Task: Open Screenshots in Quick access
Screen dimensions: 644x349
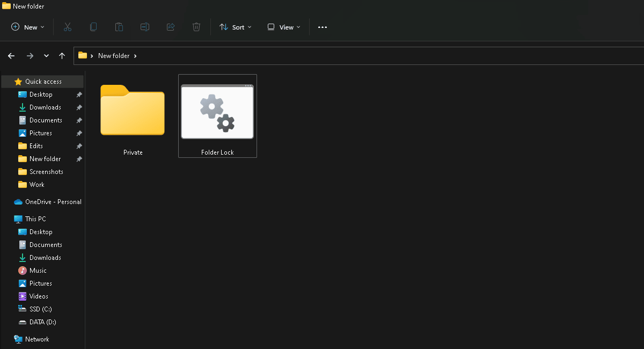Action: pos(46,172)
